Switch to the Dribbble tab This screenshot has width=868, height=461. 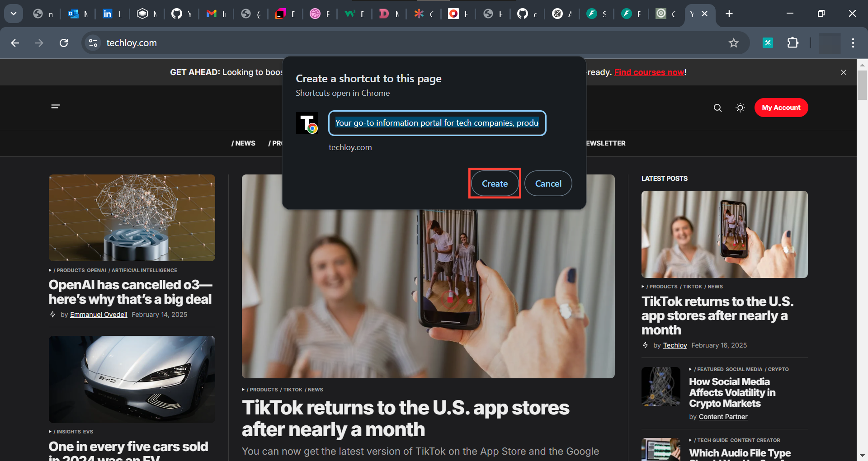point(320,14)
